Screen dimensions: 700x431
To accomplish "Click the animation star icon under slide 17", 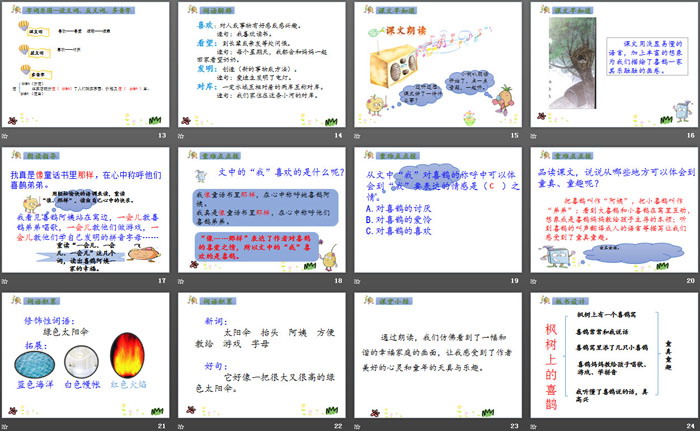I will coord(5,281).
